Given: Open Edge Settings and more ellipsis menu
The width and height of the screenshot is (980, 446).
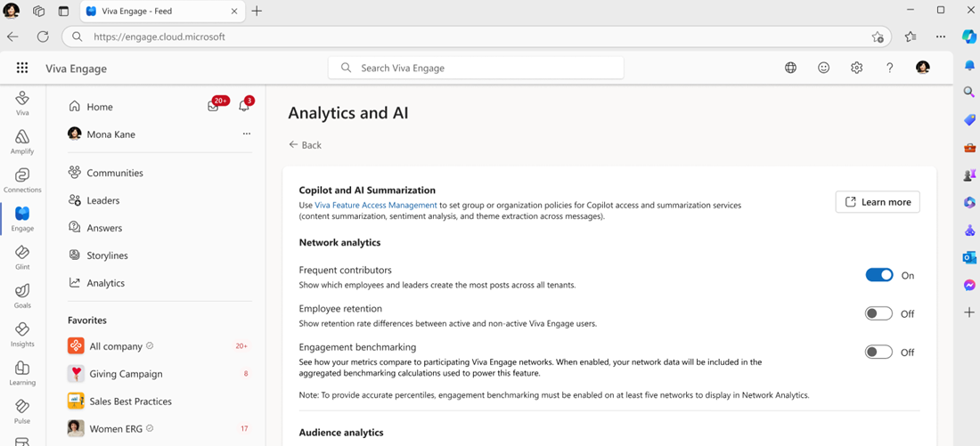Looking at the screenshot, I should (x=941, y=36).
